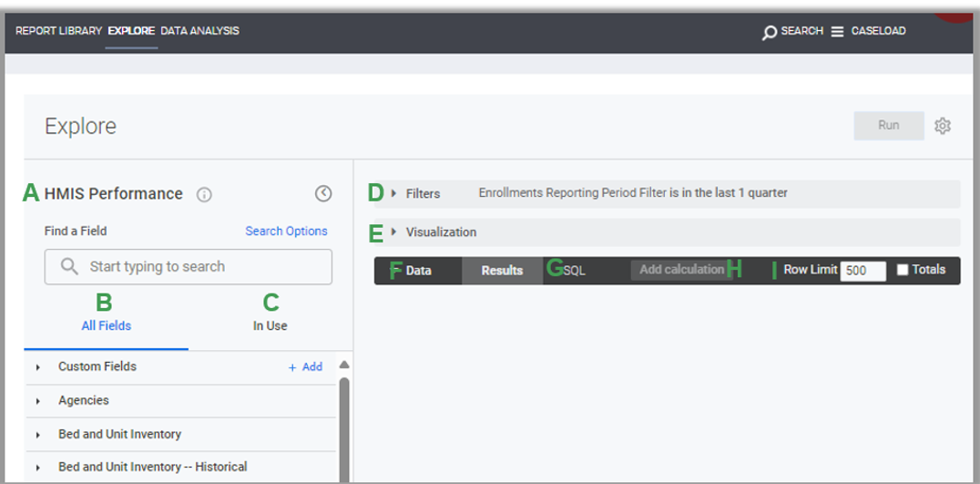Expand the Bed and Unit Inventory group
Viewport: 980px width, 484px height.
point(38,435)
